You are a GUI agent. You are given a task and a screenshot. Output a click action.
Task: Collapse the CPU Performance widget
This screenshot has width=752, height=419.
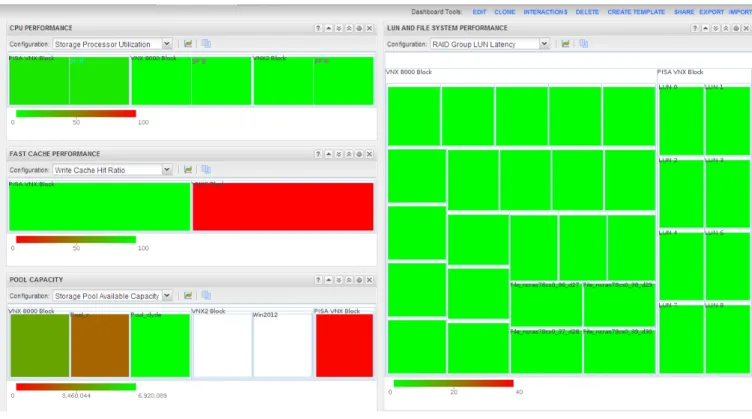[x=329, y=28]
